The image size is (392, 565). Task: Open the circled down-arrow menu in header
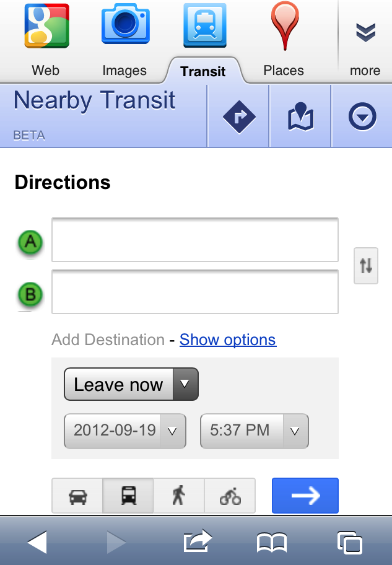pyautogui.click(x=362, y=116)
